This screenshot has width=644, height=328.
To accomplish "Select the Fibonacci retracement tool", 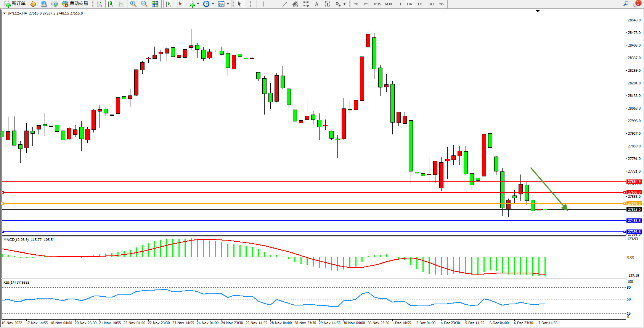I will coord(306,4).
